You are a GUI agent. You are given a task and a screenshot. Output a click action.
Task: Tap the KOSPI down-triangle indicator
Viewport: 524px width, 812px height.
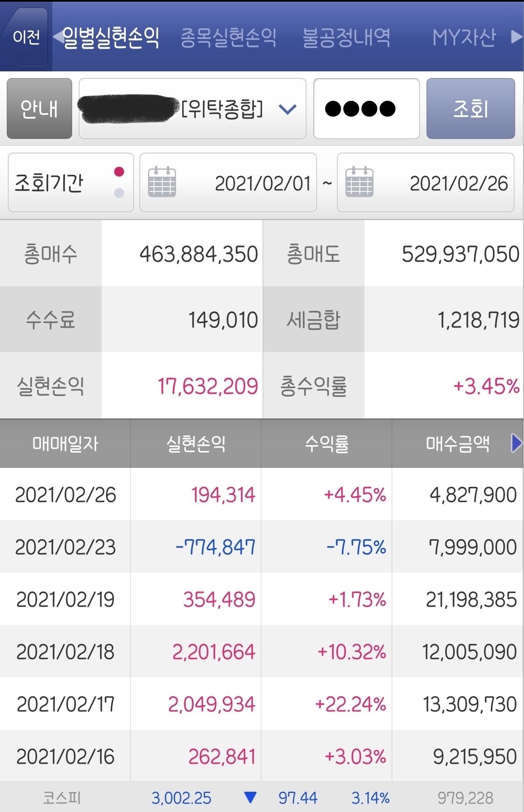pos(251,798)
